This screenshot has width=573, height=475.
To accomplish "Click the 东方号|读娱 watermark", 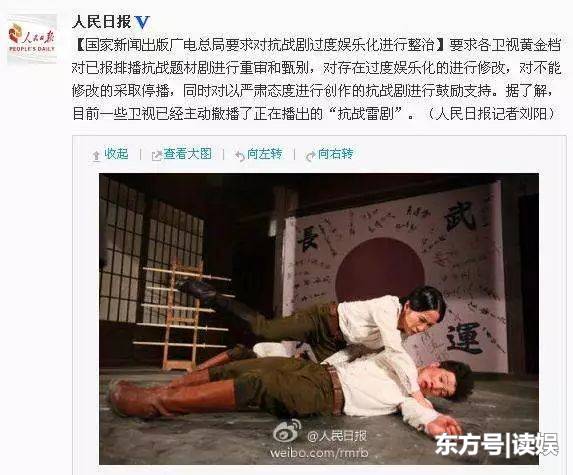I will [x=496, y=444].
